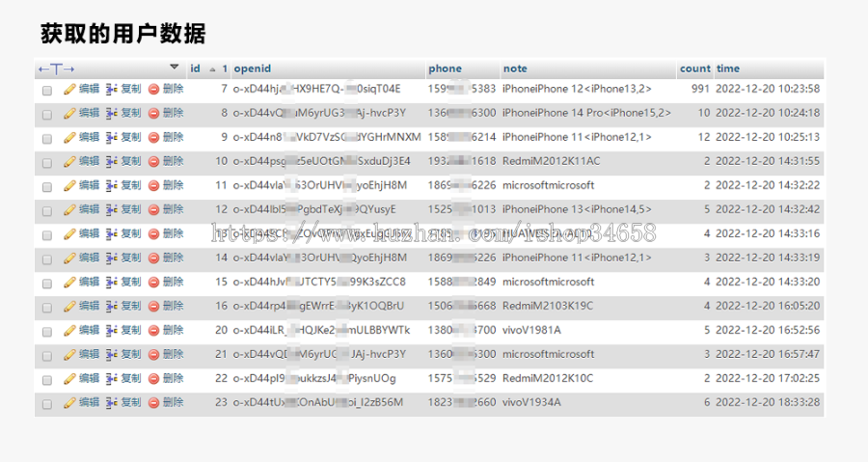Tick the checkbox for row id 7
This screenshot has height=462, width=868.
pos(47,91)
